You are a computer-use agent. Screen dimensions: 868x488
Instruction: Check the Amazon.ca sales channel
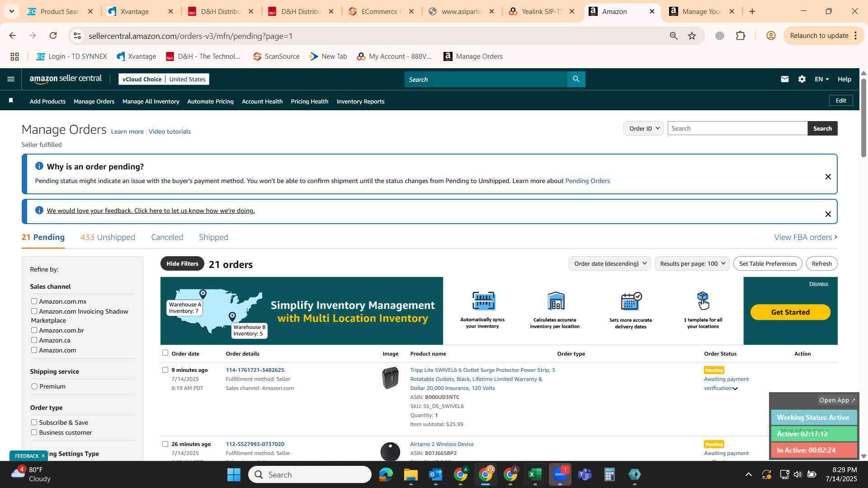(34, 340)
